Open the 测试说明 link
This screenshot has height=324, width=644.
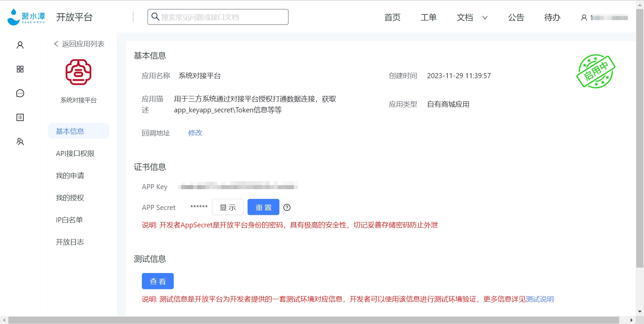539,299
